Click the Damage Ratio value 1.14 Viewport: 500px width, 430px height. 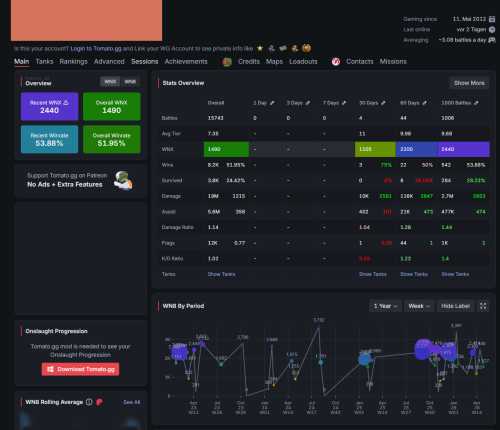point(213,227)
